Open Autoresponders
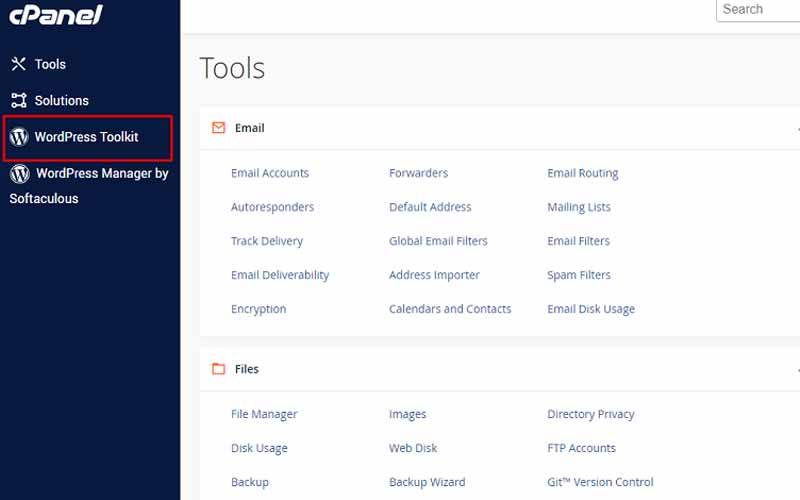This screenshot has width=800, height=500. click(x=272, y=207)
